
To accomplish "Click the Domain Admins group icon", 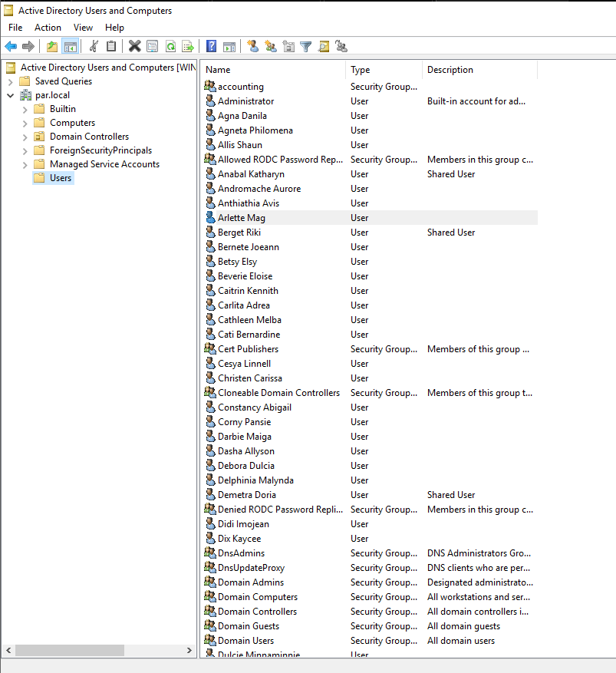I will [x=209, y=582].
